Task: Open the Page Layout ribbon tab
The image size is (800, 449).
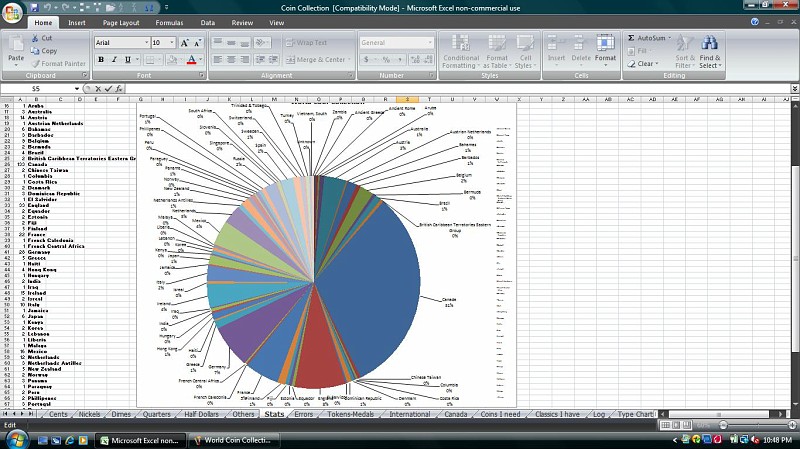Action: click(121, 22)
